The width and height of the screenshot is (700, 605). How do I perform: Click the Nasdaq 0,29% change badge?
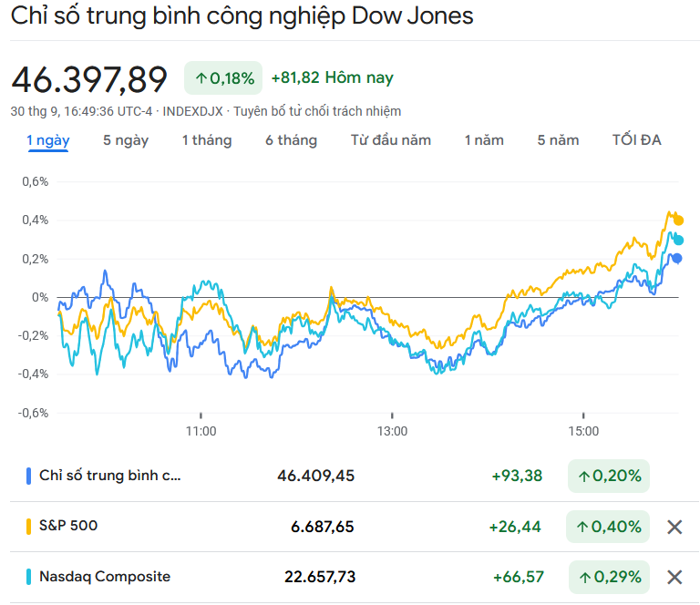click(608, 577)
